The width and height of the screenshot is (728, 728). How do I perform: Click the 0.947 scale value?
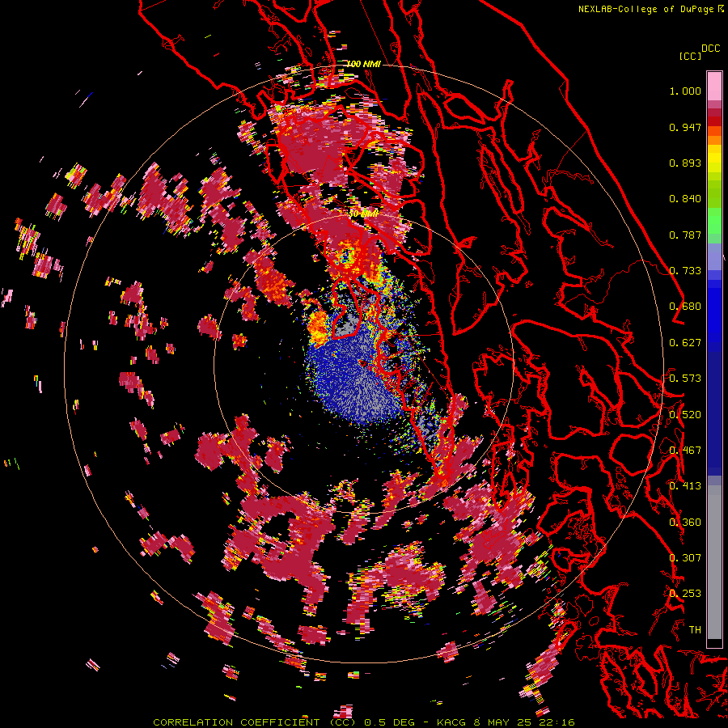[685, 127]
